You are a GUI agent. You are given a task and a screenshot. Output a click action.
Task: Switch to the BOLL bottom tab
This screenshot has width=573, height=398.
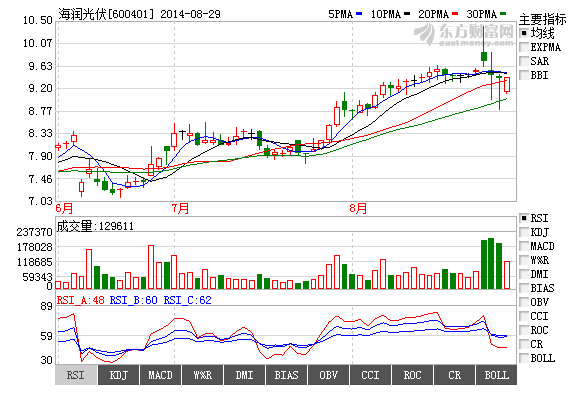pos(496,375)
